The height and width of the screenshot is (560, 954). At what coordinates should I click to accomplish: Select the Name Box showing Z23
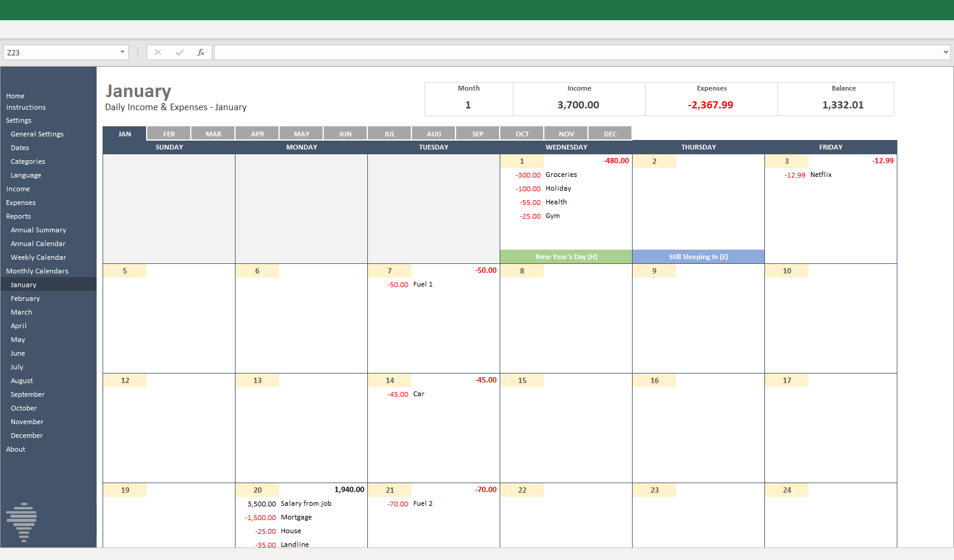click(x=61, y=52)
